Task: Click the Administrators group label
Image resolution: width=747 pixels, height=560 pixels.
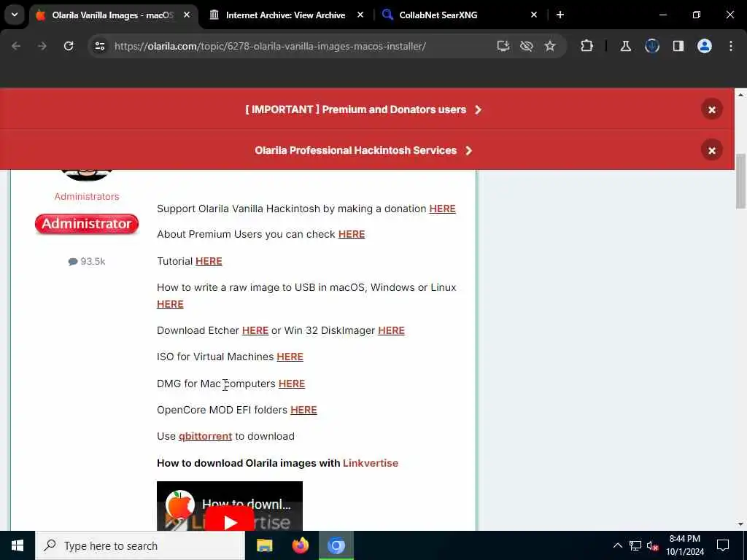Action: point(87,196)
